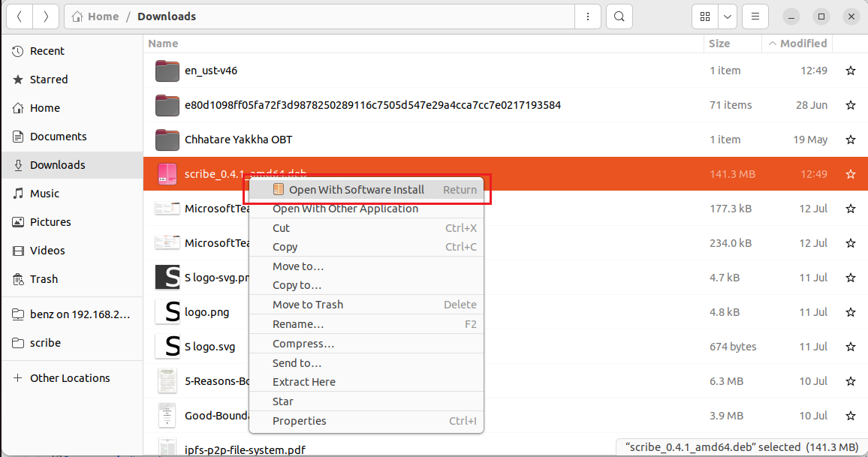Image resolution: width=868 pixels, height=457 pixels.
Task: Click the en_ust-v46 folder icon
Action: point(167,71)
